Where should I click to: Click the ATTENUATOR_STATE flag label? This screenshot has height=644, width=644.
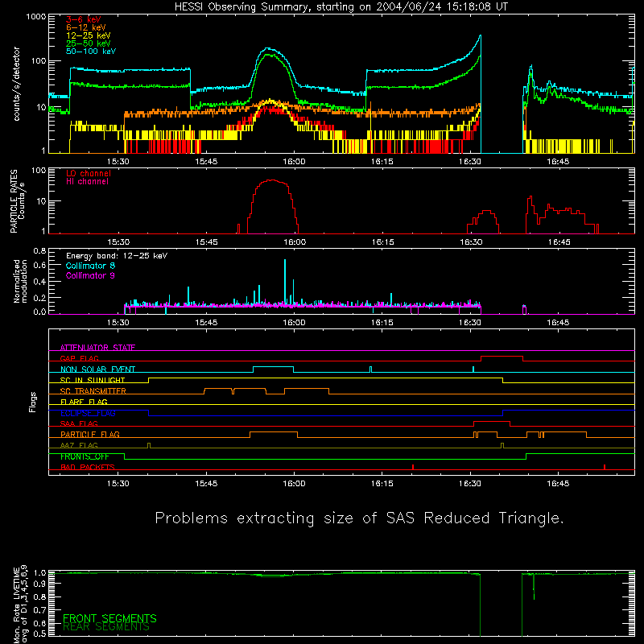coord(97,348)
